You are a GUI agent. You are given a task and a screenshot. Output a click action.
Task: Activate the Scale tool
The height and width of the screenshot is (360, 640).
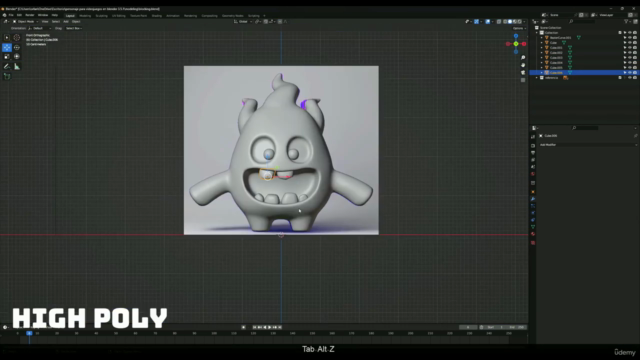[7, 57]
